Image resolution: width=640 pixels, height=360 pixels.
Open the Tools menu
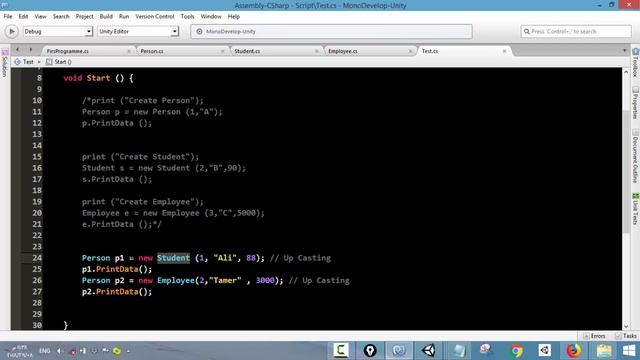(187, 16)
